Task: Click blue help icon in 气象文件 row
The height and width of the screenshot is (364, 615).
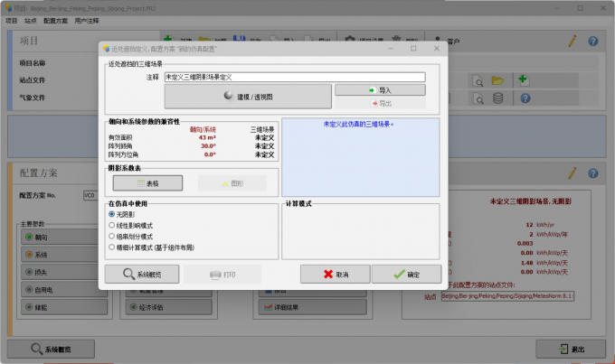Action: click(x=525, y=98)
